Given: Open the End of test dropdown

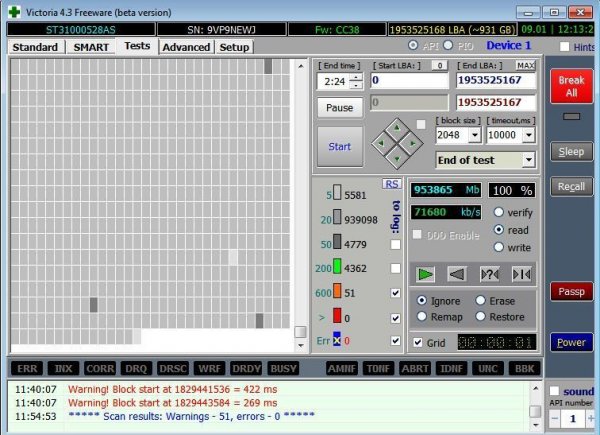Looking at the screenshot, I should (528, 160).
